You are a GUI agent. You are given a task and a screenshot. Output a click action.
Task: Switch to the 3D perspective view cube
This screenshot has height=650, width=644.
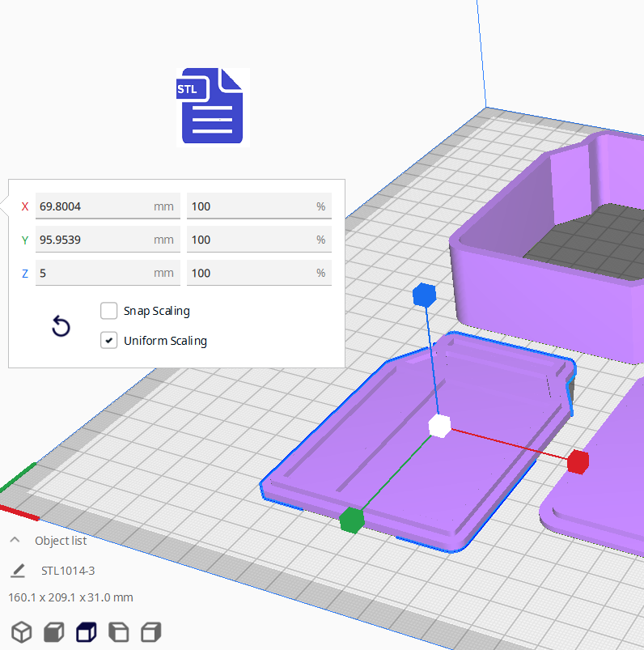coord(22,631)
